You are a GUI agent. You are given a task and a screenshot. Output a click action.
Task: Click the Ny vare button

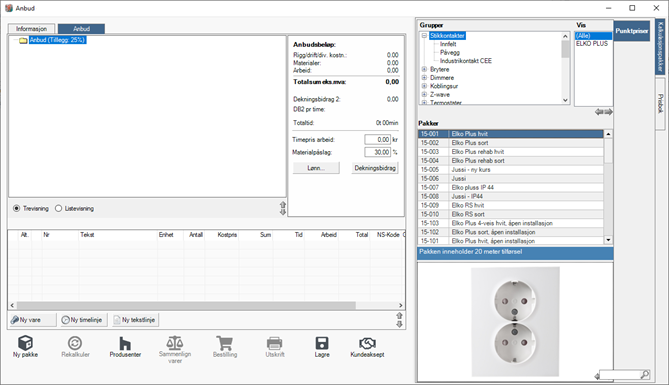tap(32, 320)
